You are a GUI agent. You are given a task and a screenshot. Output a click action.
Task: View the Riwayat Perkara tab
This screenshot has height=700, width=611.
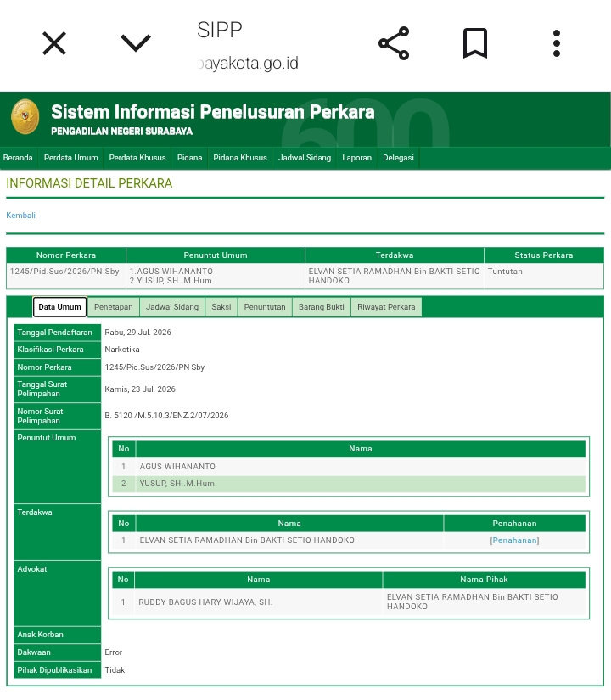click(x=386, y=307)
